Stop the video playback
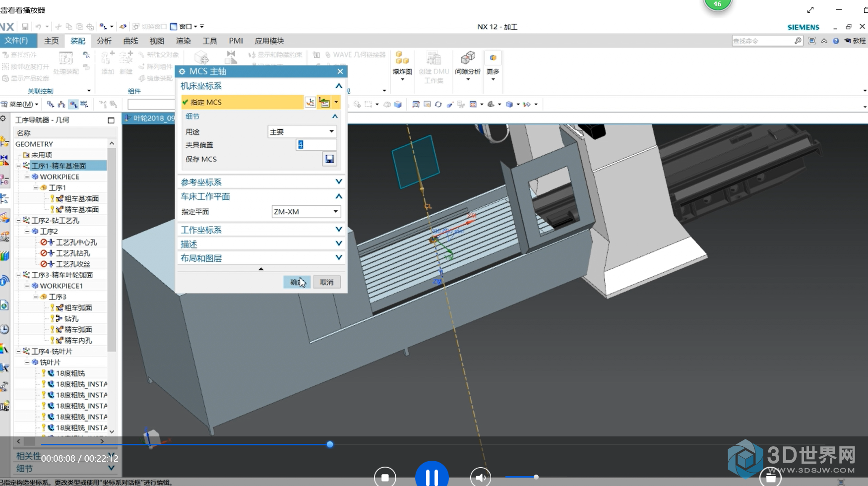This screenshot has height=486, width=868. tap(385, 478)
